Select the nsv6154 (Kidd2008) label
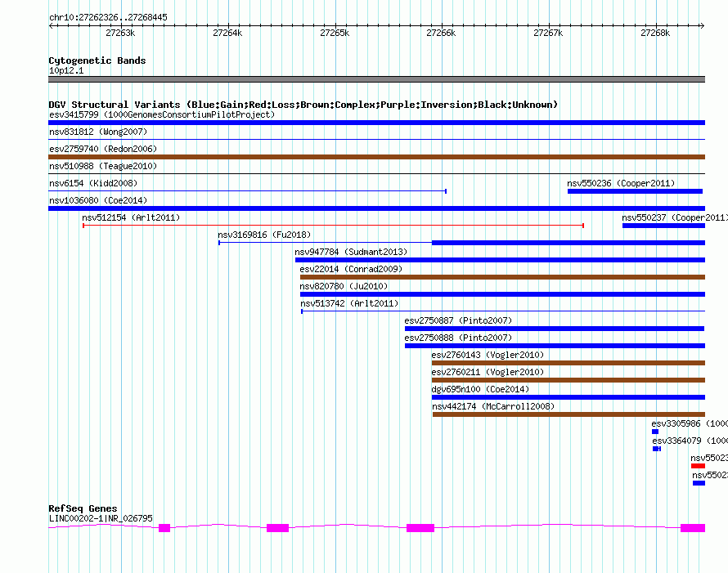The width and height of the screenshot is (728, 573). tap(93, 183)
